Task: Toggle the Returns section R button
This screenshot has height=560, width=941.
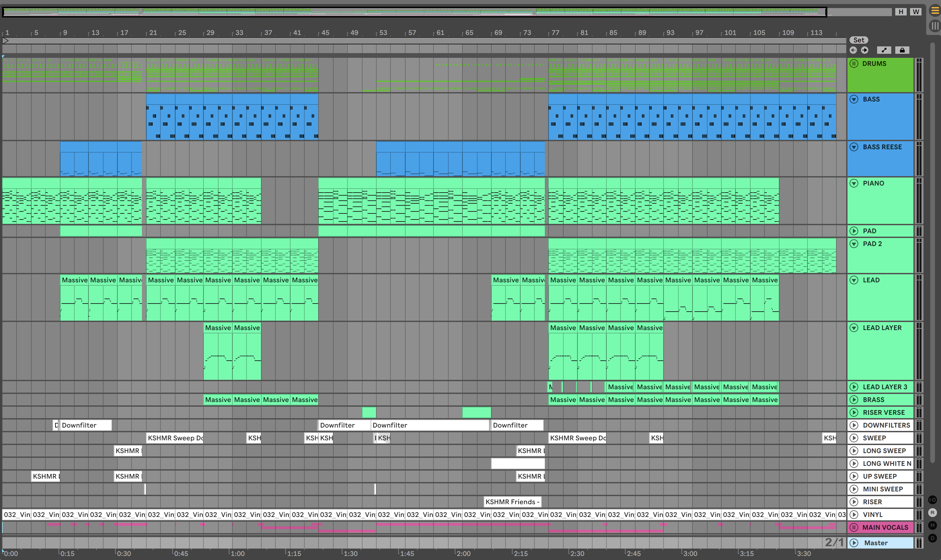Action: (x=932, y=513)
